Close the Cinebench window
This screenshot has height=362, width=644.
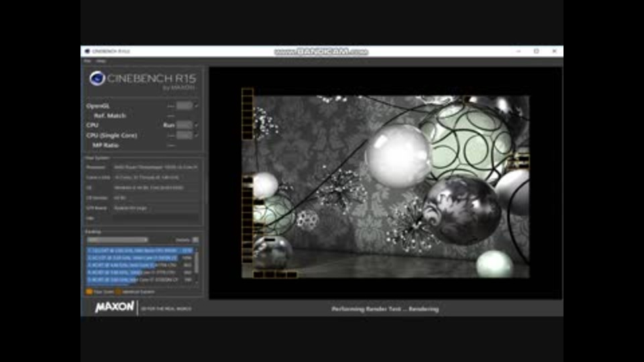click(555, 52)
